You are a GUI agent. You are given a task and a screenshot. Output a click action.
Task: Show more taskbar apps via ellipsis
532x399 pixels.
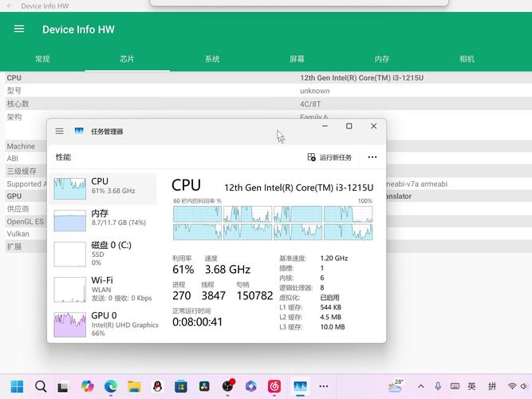tap(323, 386)
